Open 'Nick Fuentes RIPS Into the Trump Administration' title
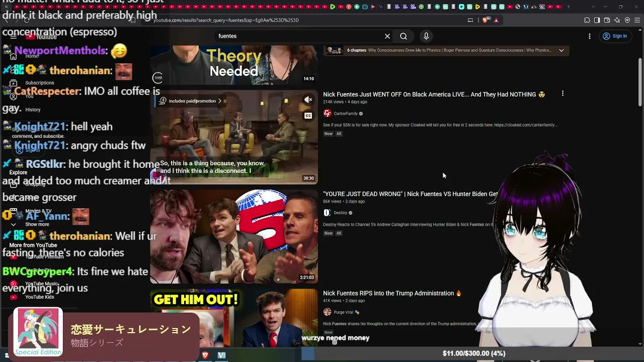This screenshot has height=362, width=644. 392,293
